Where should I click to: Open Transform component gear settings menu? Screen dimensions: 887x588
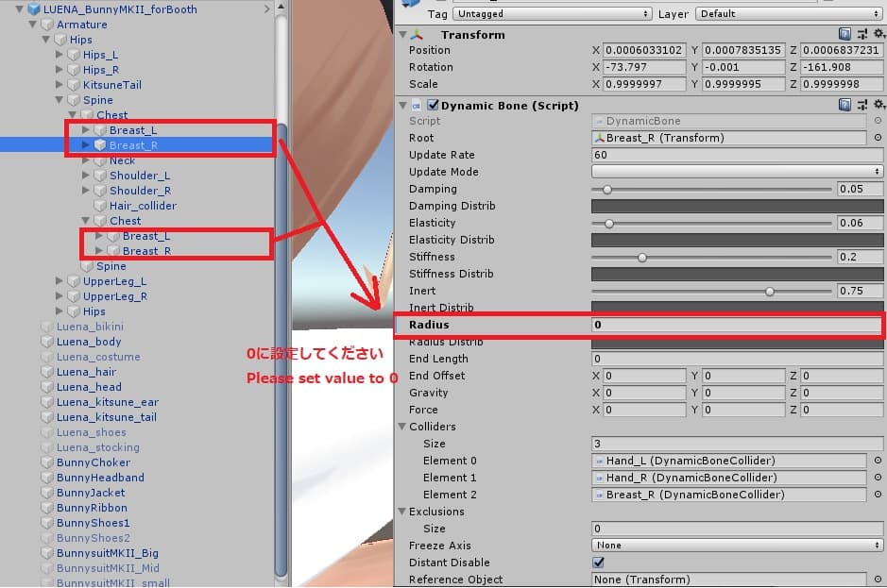[x=879, y=35]
